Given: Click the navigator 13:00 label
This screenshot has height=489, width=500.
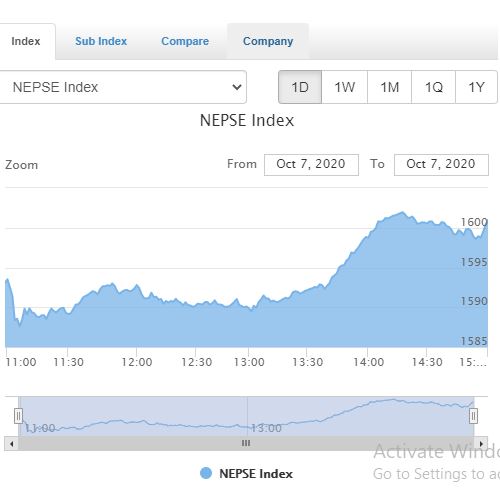Looking at the screenshot, I should click(x=266, y=428).
